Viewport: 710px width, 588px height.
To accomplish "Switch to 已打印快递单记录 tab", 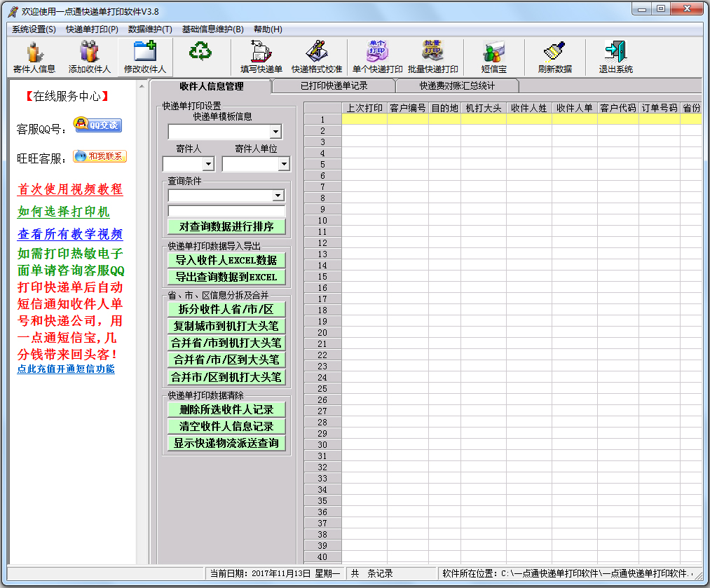I will pyautogui.click(x=334, y=86).
